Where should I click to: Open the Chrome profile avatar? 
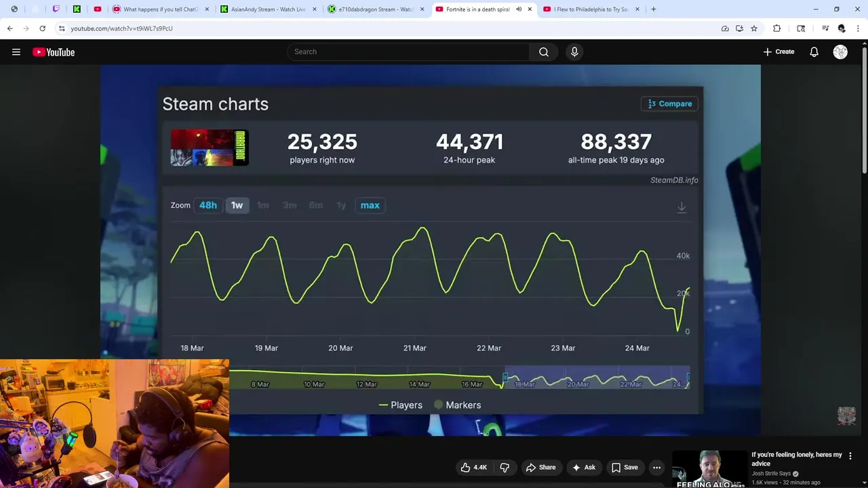(x=842, y=28)
